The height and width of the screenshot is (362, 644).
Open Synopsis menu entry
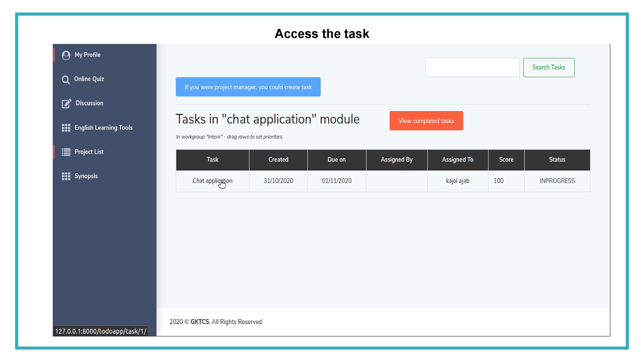(x=86, y=176)
